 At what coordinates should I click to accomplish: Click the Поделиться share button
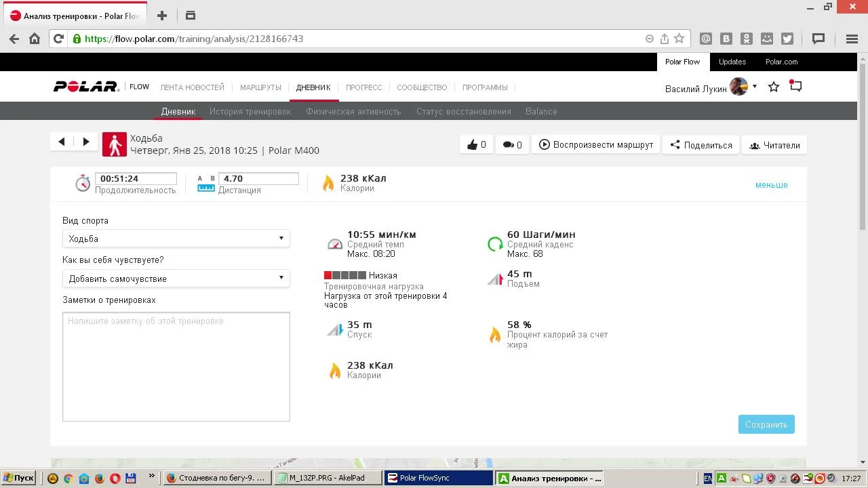coord(701,145)
